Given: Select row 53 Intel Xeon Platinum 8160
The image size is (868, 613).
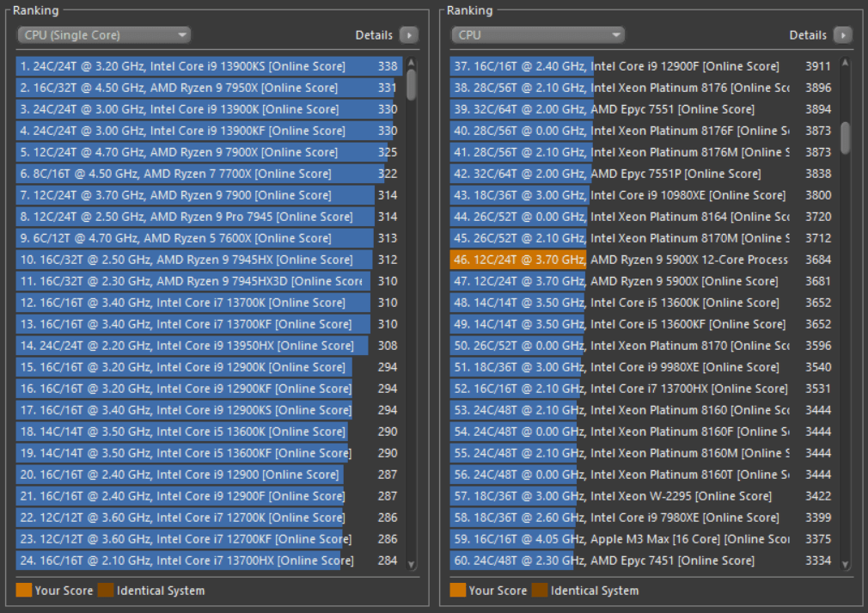Looking at the screenshot, I should (643, 410).
